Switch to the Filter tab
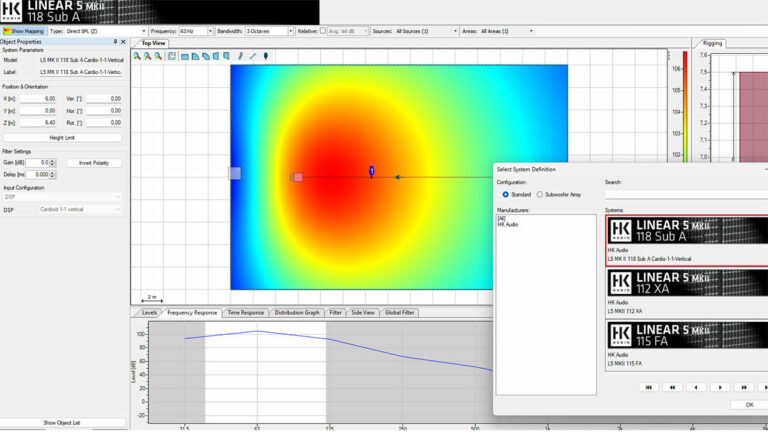 [x=336, y=312]
